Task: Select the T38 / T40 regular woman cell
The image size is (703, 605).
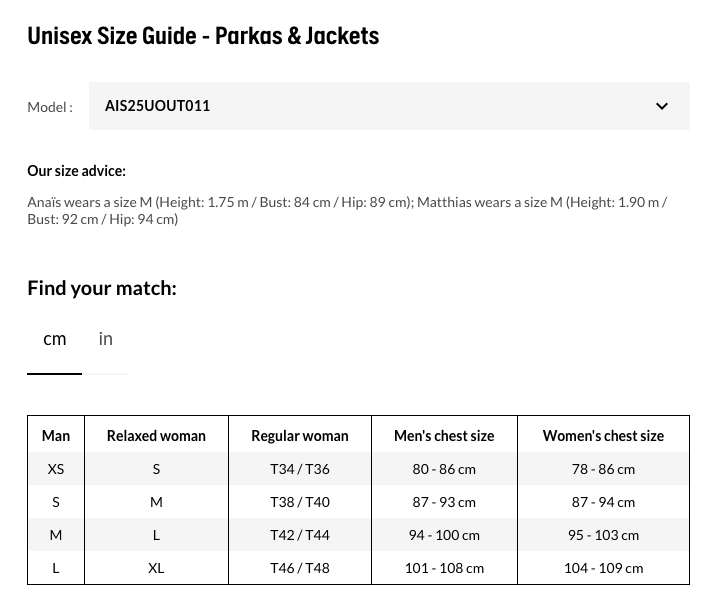Action: tap(300, 502)
